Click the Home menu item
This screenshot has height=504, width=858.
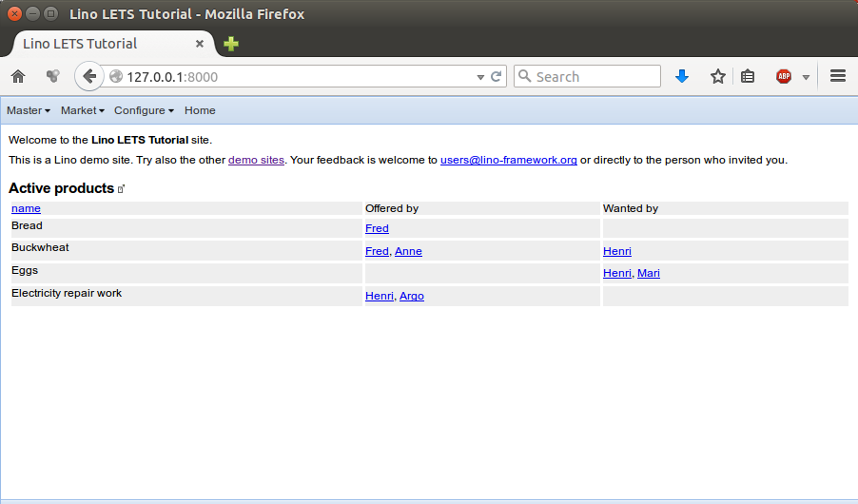click(200, 110)
